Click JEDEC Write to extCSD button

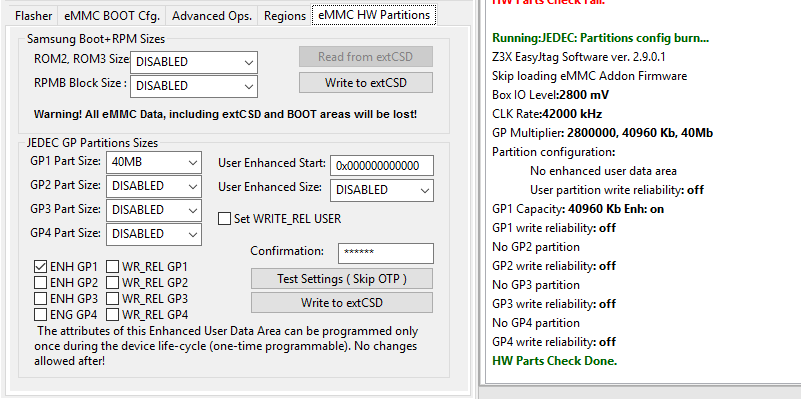pos(342,302)
